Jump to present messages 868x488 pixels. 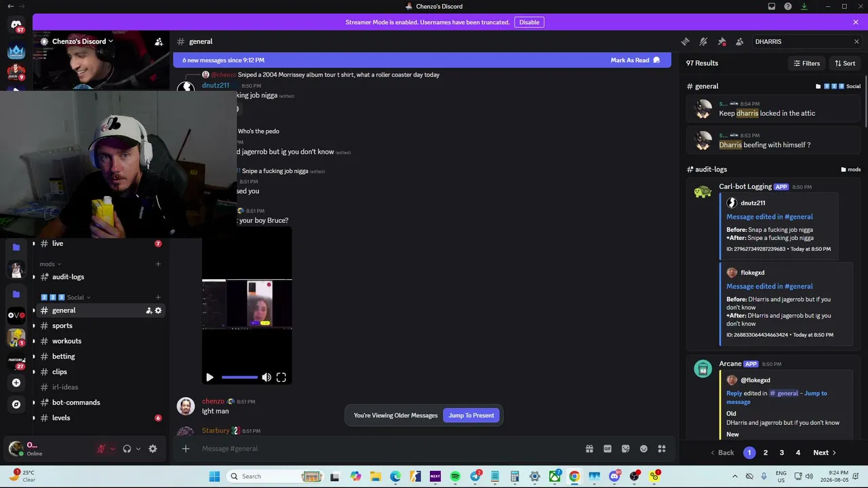[471, 415]
